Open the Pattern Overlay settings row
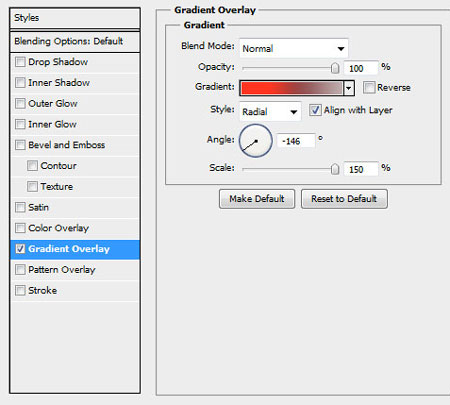Viewport: 450px width, 405px height. coord(75,270)
